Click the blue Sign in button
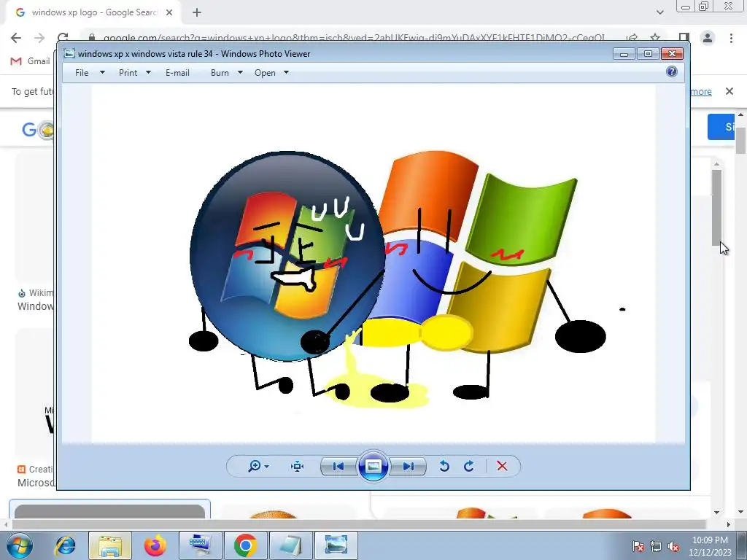The image size is (747, 560). pyautogui.click(x=721, y=127)
